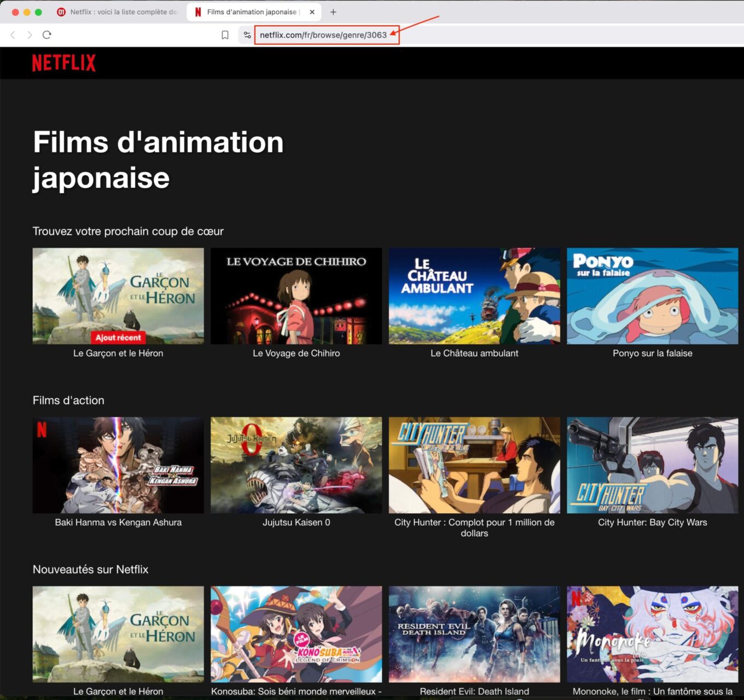The height and width of the screenshot is (700, 744).
Task: Choose the City Hunter: Bay City Wars poster
Action: 653,465
